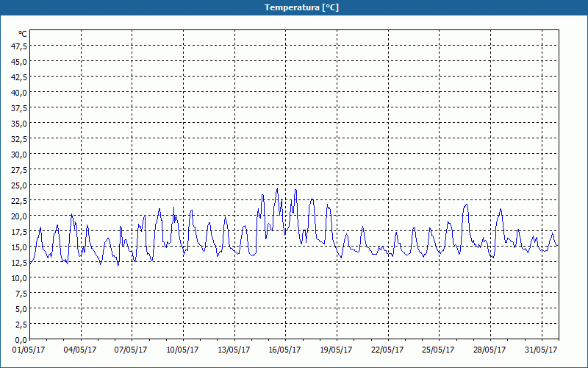Screen dimensions: 588x368
Task: Select the 0,0 y-axis label
Action: pyautogui.click(x=21, y=340)
